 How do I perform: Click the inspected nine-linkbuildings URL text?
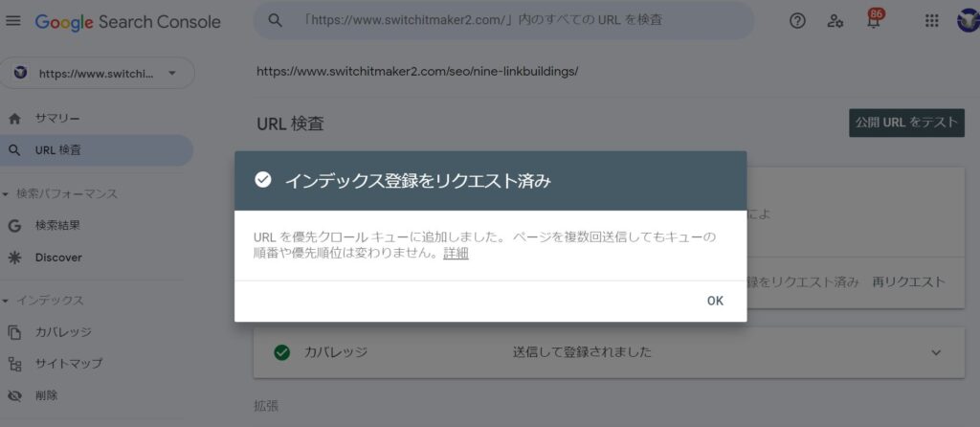417,71
